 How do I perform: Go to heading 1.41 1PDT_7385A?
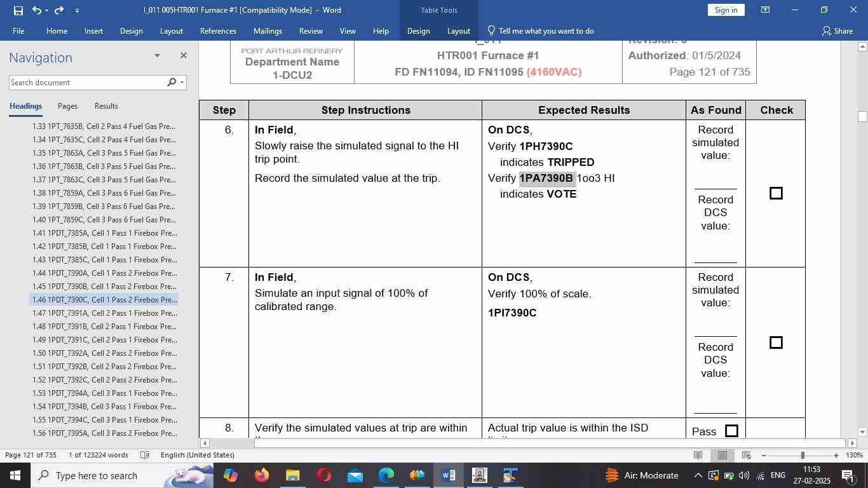[104, 233]
